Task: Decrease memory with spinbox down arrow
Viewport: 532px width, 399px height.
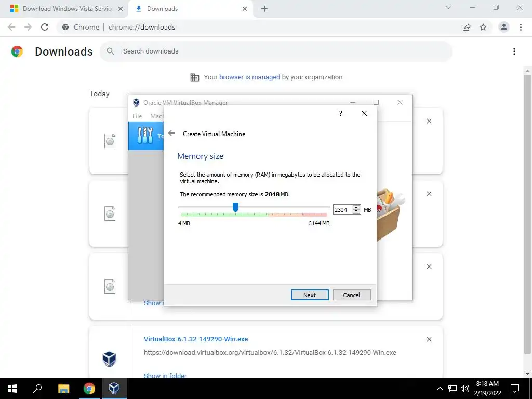Action: click(x=356, y=212)
